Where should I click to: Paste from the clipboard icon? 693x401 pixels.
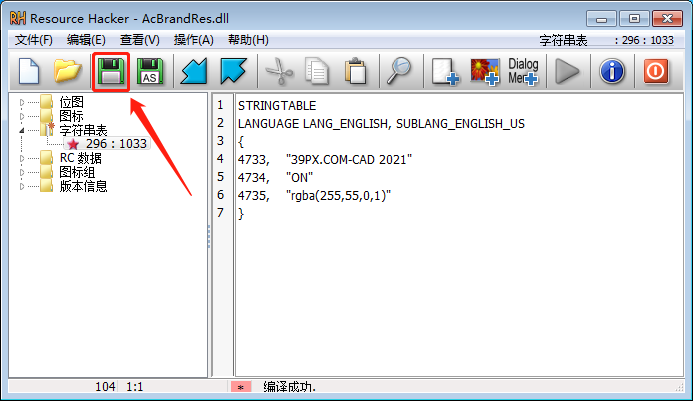pos(355,71)
